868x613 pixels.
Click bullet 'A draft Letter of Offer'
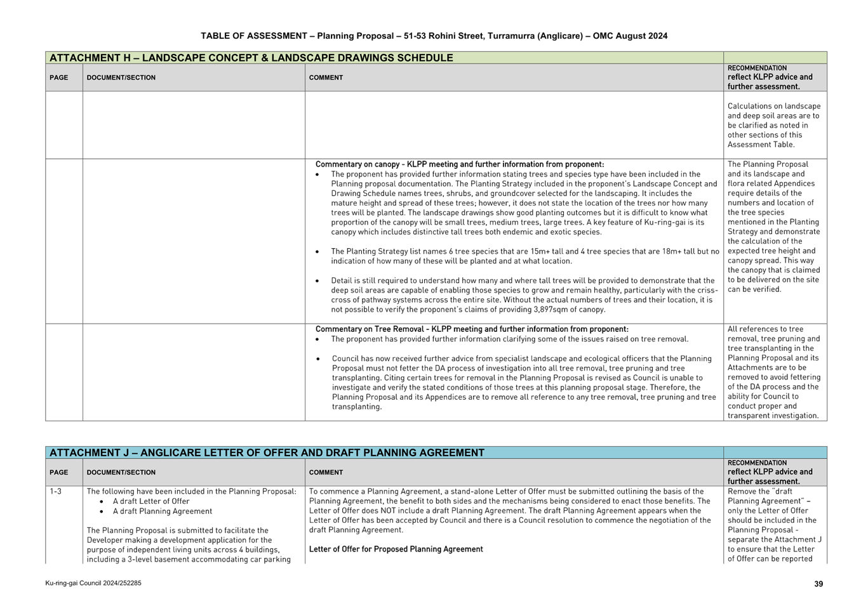tap(151, 501)
